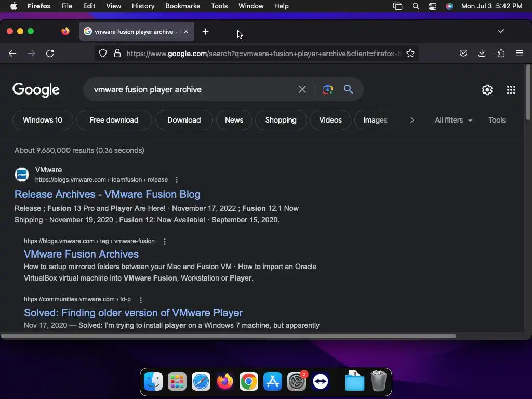The height and width of the screenshot is (399, 532).
Task: Open Control Center in the menu bar
Action: [x=433, y=6]
